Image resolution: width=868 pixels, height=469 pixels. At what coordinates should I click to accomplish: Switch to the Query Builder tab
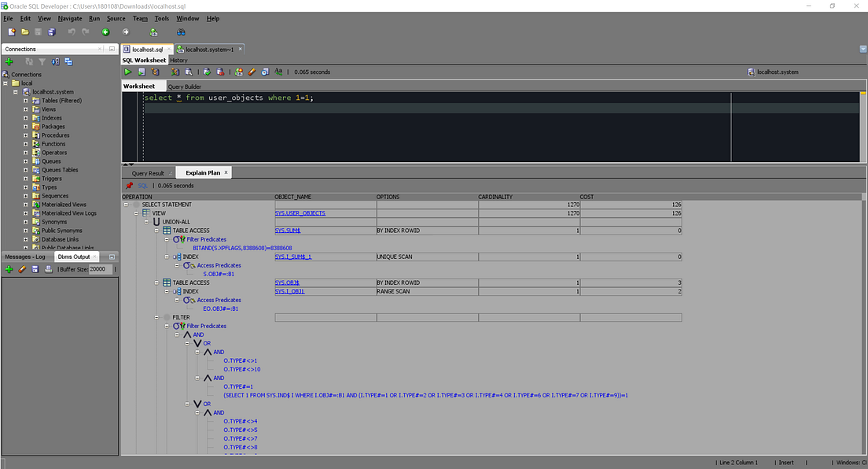[x=184, y=87]
